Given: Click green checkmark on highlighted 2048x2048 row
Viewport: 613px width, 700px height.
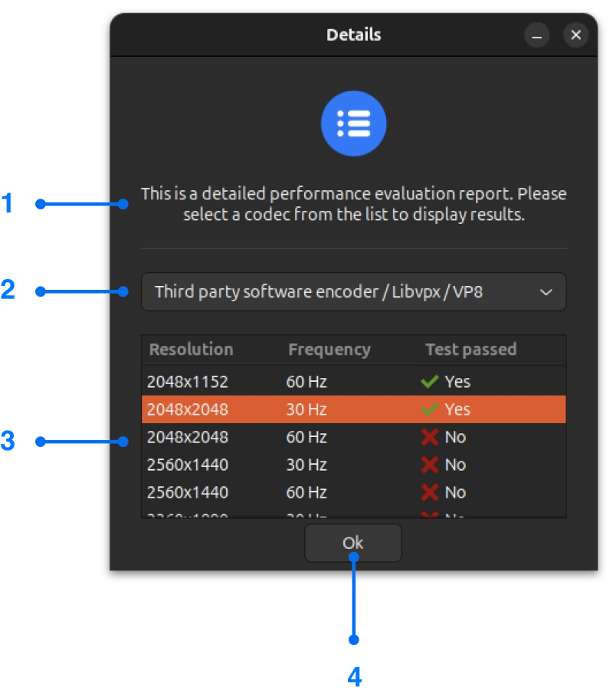Looking at the screenshot, I should point(431,409).
